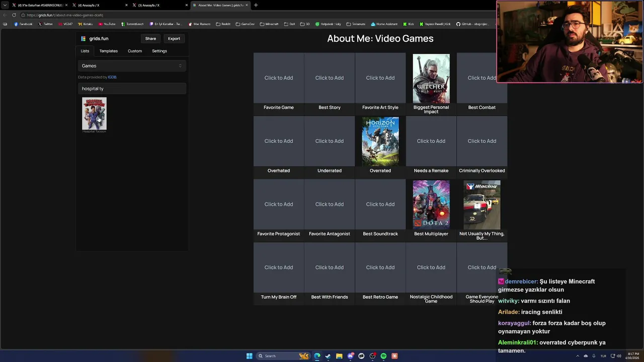644x362 pixels.
Task: Switch to the Templates tab
Action: [109, 51]
